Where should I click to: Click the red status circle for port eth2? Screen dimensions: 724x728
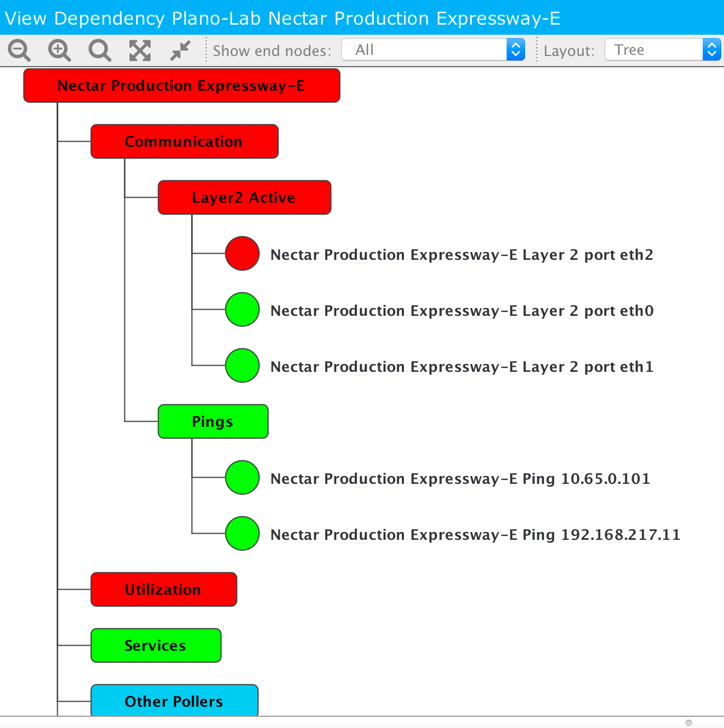click(x=242, y=254)
